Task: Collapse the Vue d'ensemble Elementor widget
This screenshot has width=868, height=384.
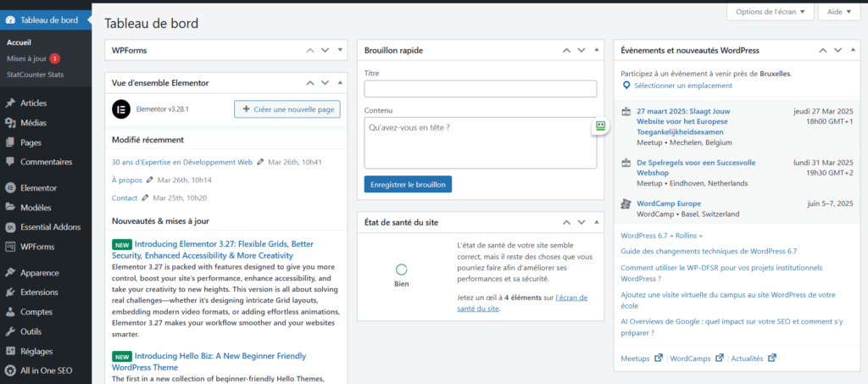Action: click(340, 83)
